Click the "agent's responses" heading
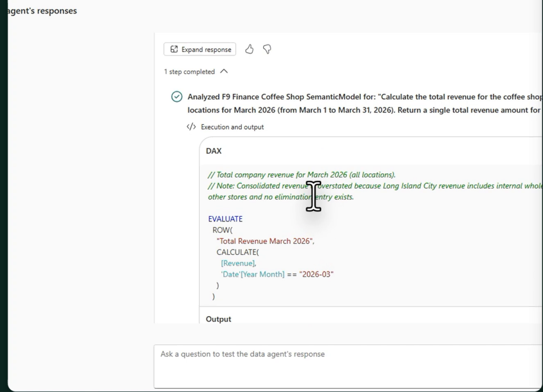 pyautogui.click(x=42, y=11)
